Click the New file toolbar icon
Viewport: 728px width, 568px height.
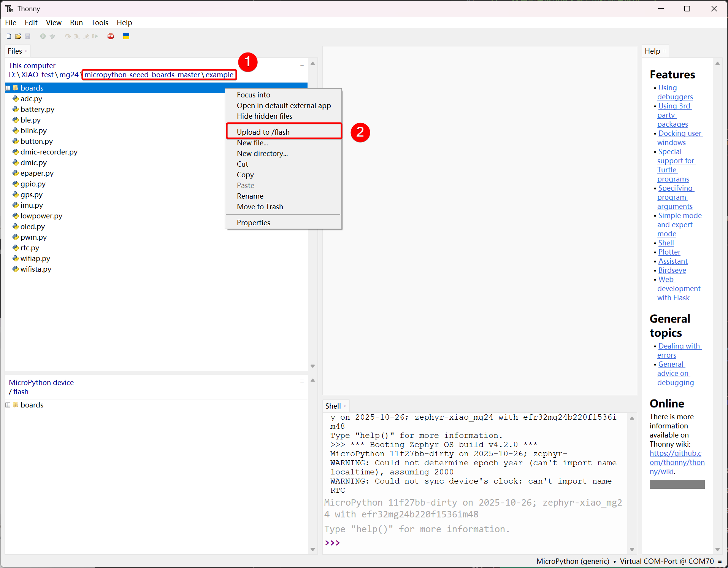pos(9,36)
